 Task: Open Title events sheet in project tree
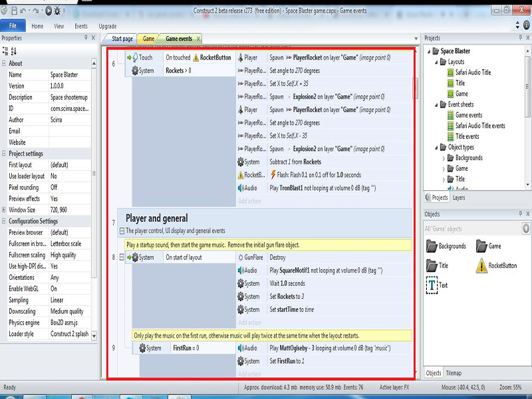point(463,136)
